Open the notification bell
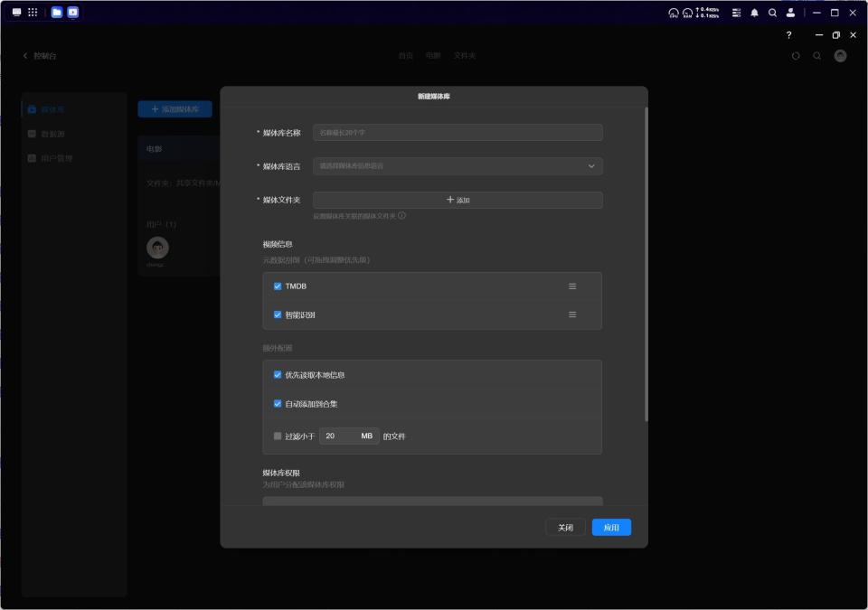Image resolution: width=868 pixels, height=610 pixels. coord(754,13)
